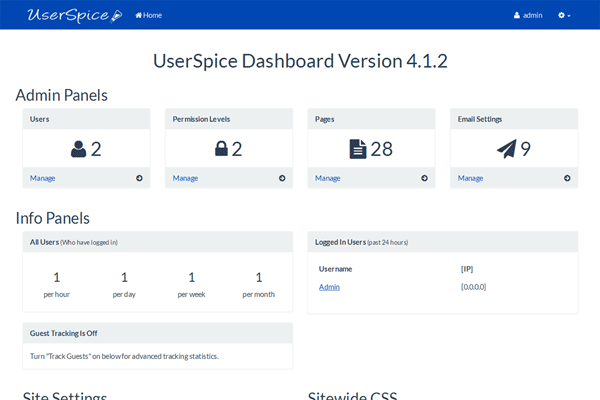Click arrow icon in Pages panel footer
The image size is (600, 400).
click(x=424, y=178)
